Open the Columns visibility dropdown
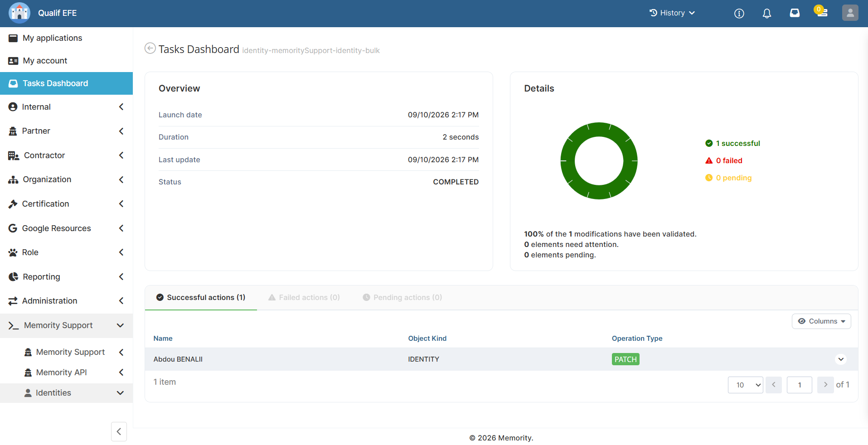The image size is (868, 445). [x=821, y=321]
